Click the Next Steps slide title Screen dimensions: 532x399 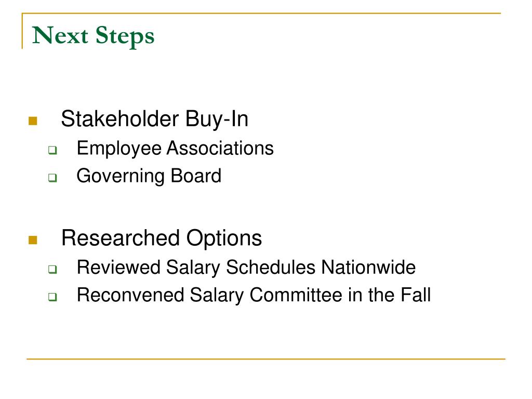click(x=93, y=36)
